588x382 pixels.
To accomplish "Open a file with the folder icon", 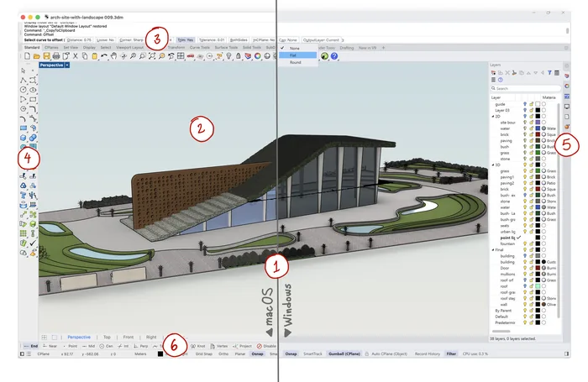I will click(36, 56).
